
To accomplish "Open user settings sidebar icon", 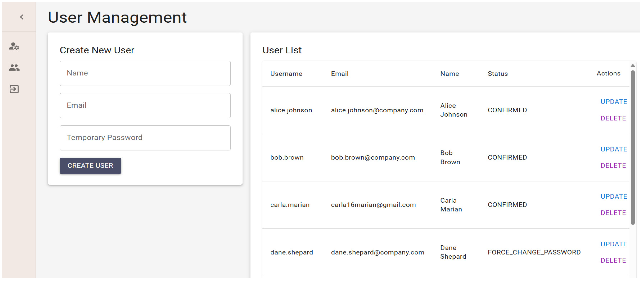I will click(14, 46).
